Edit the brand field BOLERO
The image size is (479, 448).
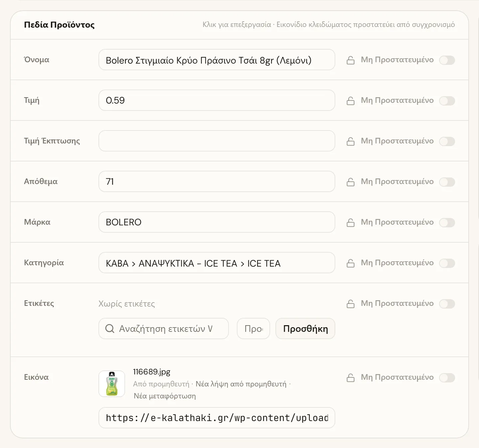tap(217, 222)
